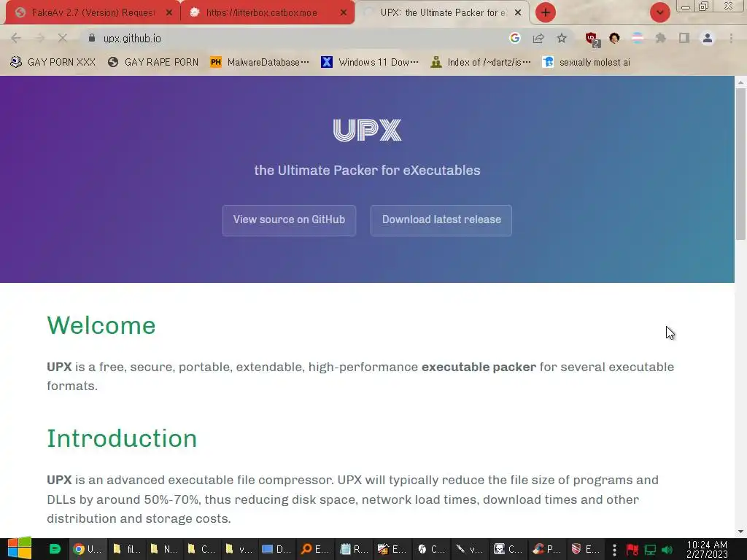Click the scrollbar down arrow
Viewport: 747px width, 560px height.
pos(740,532)
